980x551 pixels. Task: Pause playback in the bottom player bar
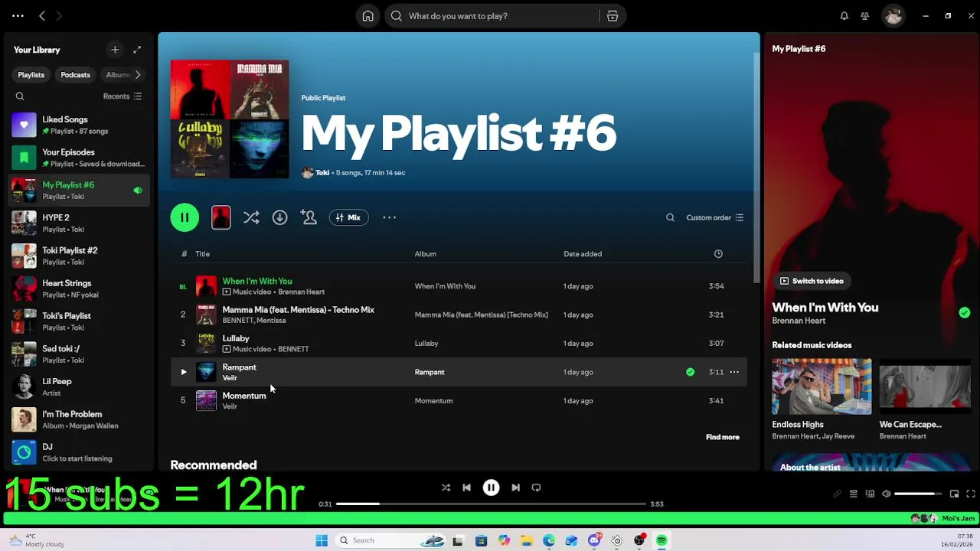click(x=491, y=487)
